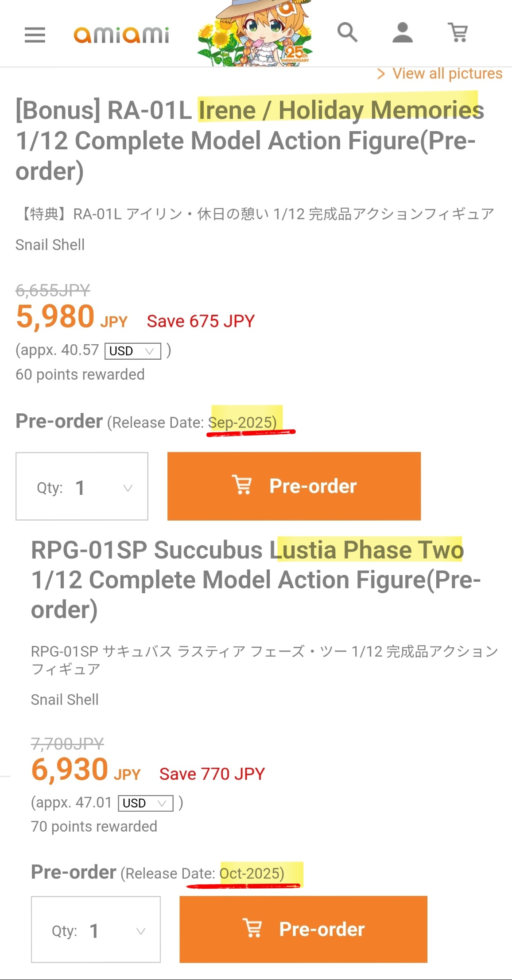Pre-order the Irene Holiday Memories figure
Screen dimensions: 512x980
294,486
